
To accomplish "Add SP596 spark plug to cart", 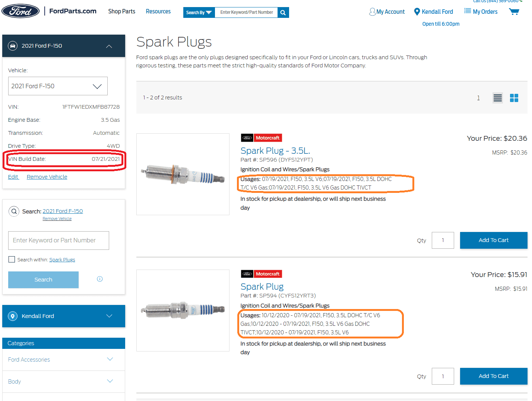I will pyautogui.click(x=493, y=240).
